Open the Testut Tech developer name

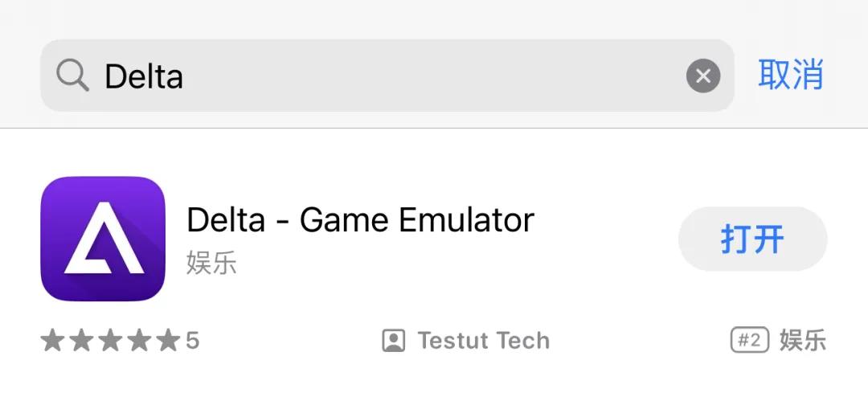point(483,341)
